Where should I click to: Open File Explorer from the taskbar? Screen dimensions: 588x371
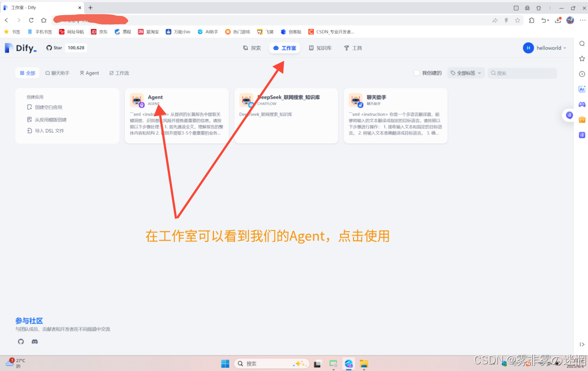[x=364, y=363]
